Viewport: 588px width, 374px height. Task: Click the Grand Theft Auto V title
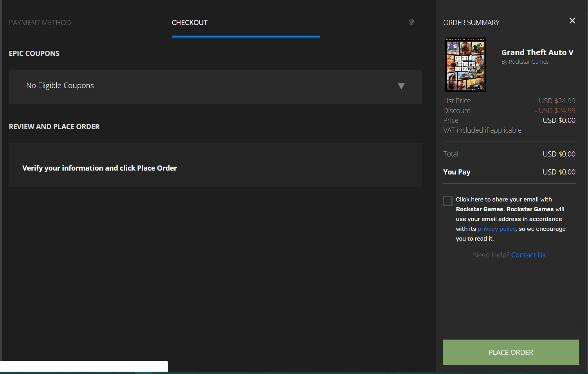click(537, 52)
